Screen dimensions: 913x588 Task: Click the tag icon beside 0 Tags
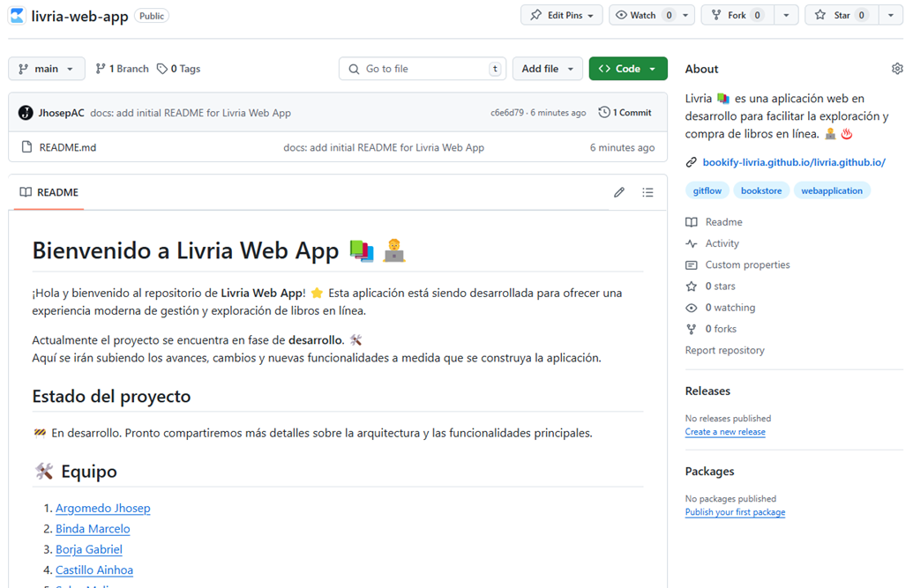(x=162, y=69)
